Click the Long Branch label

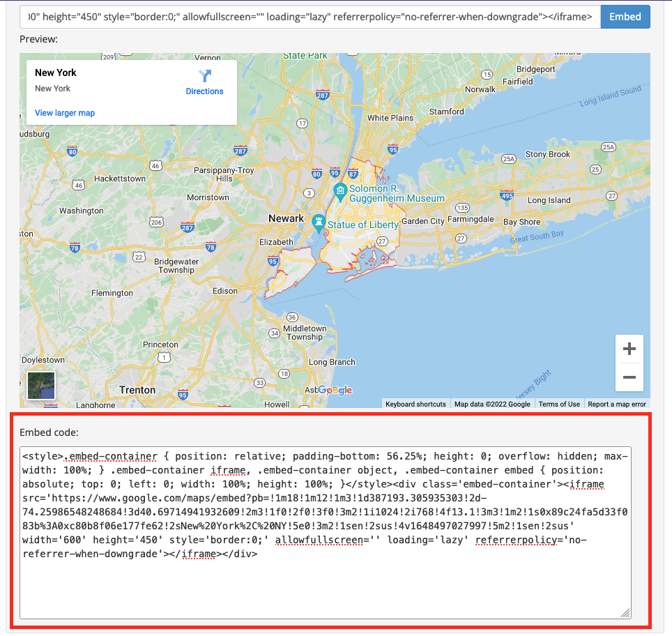click(x=332, y=362)
